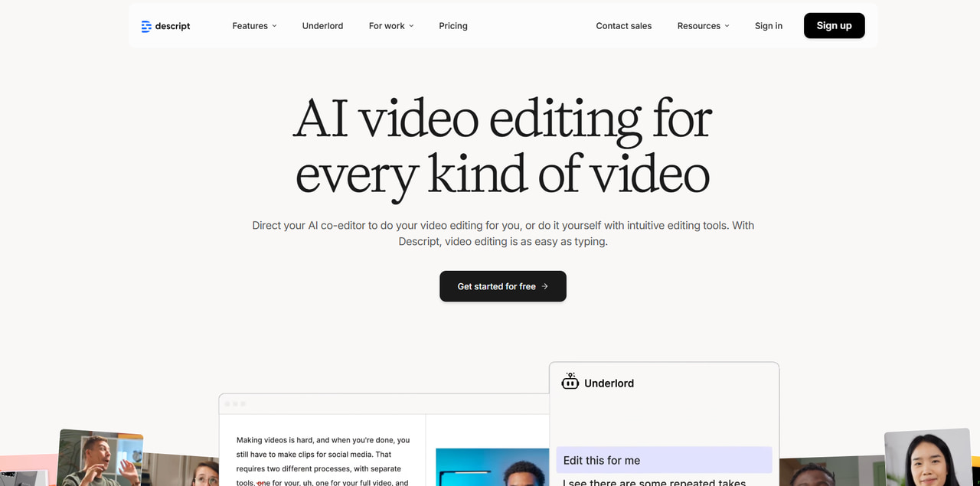Screen dimensions: 980x486
Task: Expand the Features dropdown chevron
Action: (x=274, y=26)
